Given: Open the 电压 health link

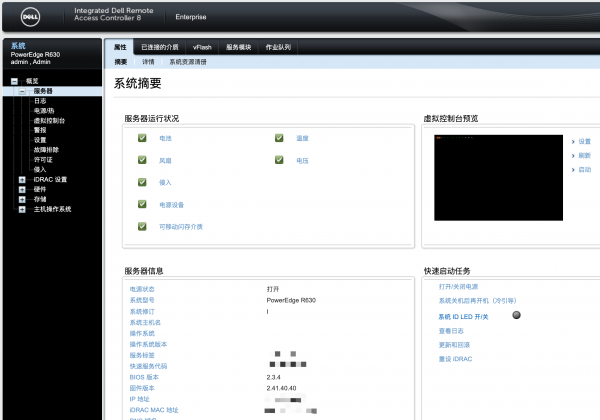Looking at the screenshot, I should coord(302,161).
